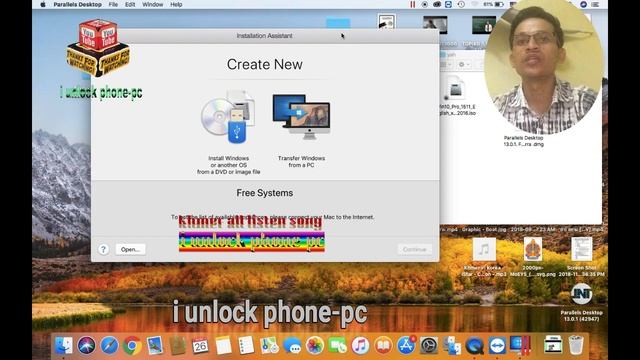640x360 pixels.
Task: Open Notes from the Dock
Action: tap(223, 346)
